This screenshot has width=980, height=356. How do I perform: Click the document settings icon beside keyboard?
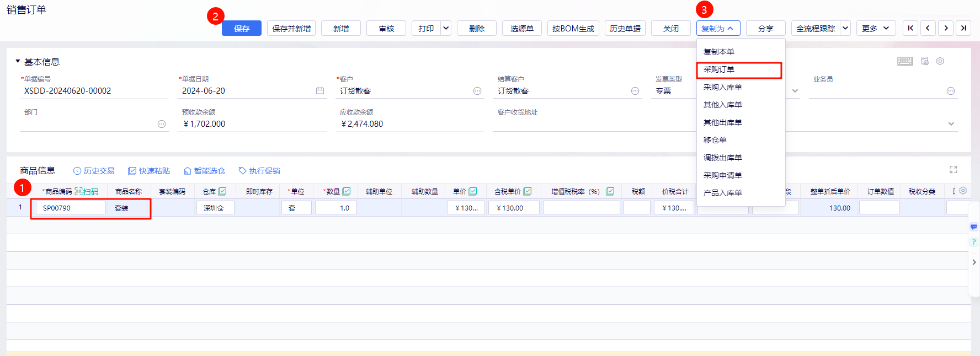[x=925, y=61]
